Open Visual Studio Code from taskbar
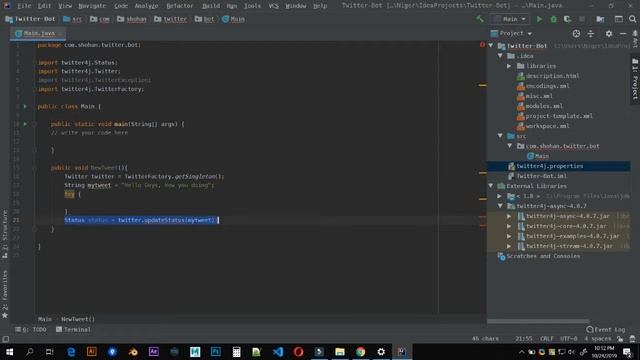Screen dimensions: 640x360 coord(278,351)
